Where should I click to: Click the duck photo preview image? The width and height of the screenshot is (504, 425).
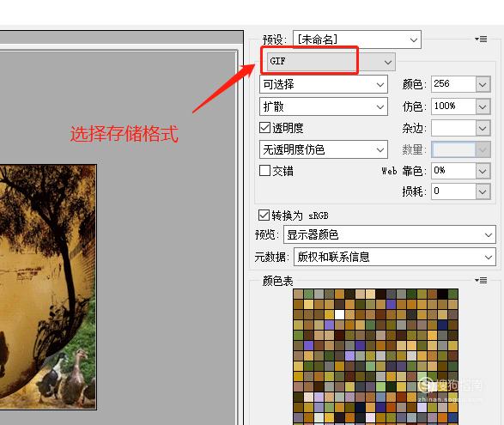pos(48,287)
